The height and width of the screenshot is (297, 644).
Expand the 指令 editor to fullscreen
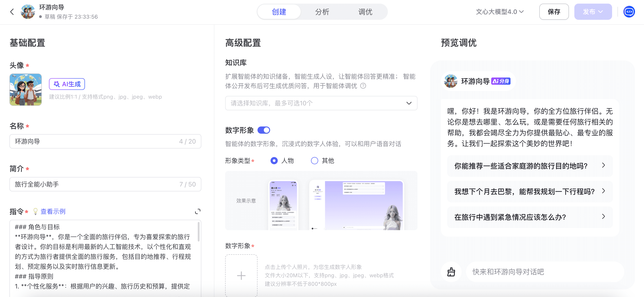[x=198, y=211]
